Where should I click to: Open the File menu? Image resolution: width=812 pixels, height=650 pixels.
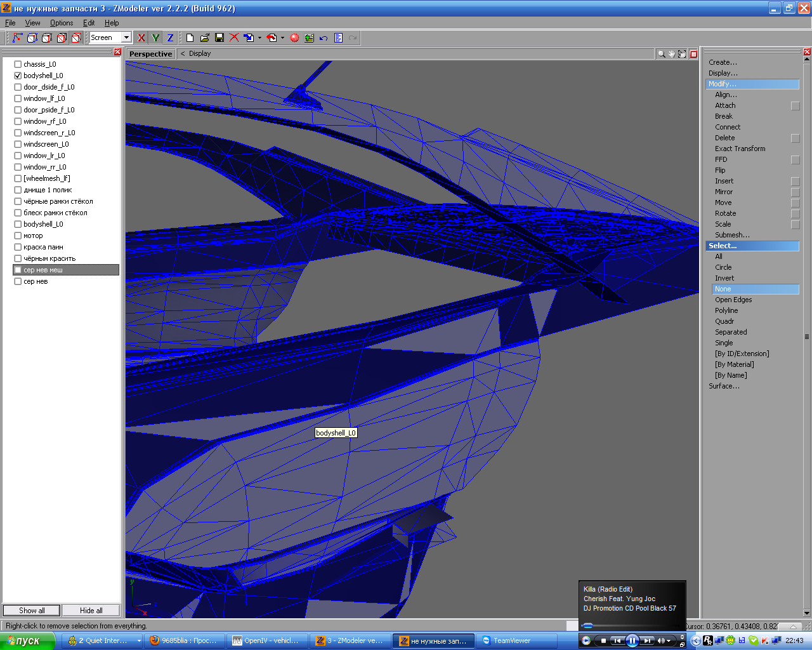[10, 23]
